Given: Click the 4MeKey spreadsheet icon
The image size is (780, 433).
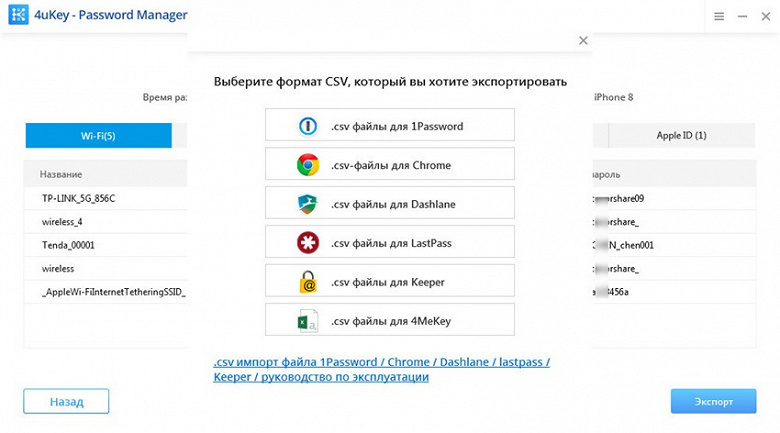Looking at the screenshot, I should pyautogui.click(x=308, y=321).
